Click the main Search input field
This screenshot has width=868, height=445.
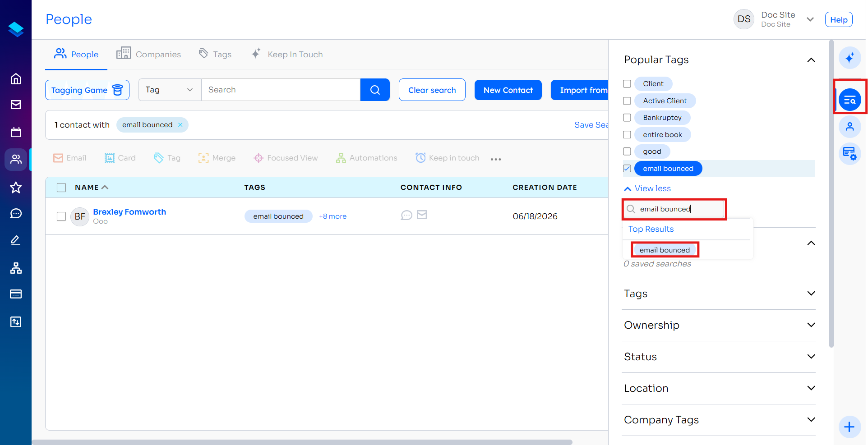click(281, 90)
